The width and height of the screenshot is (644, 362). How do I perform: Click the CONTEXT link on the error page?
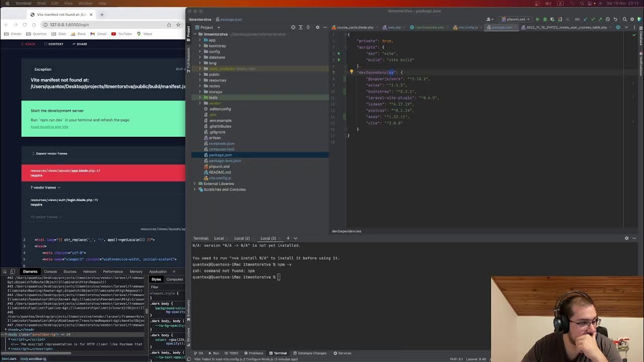point(53,44)
